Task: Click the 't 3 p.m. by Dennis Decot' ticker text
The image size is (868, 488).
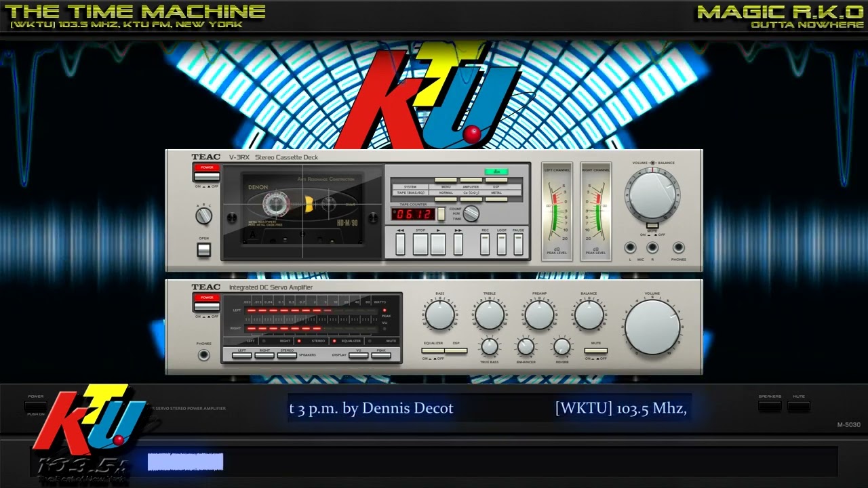Action: pos(371,408)
